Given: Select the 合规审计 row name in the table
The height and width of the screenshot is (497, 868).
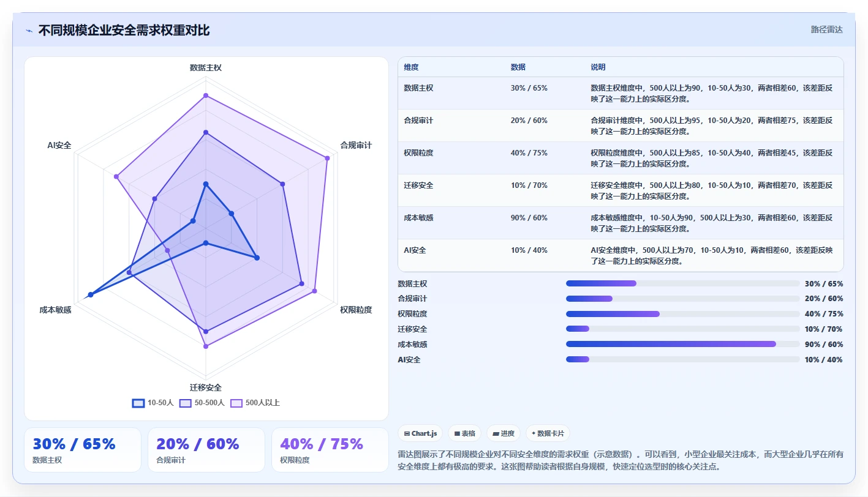Looking at the screenshot, I should pyautogui.click(x=418, y=121).
